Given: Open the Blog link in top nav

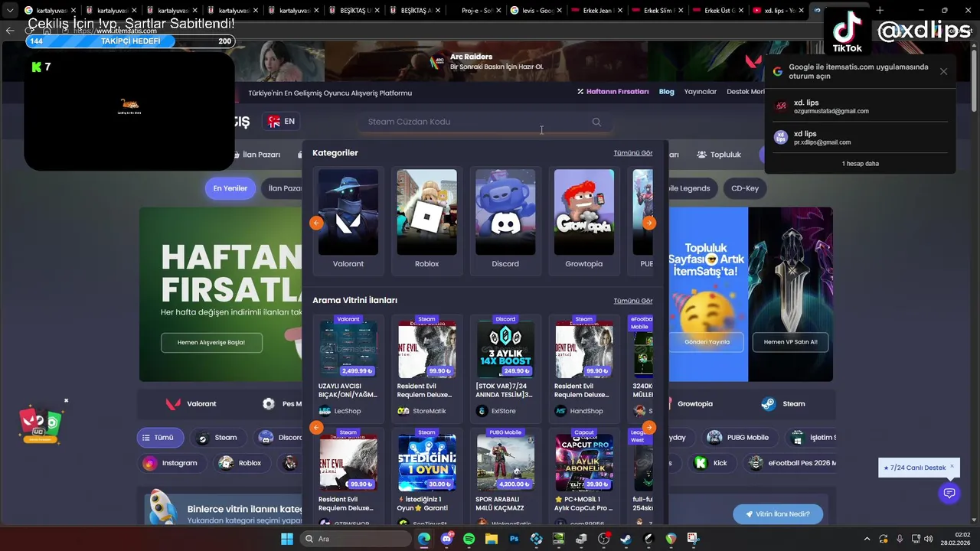Looking at the screenshot, I should click(x=667, y=91).
